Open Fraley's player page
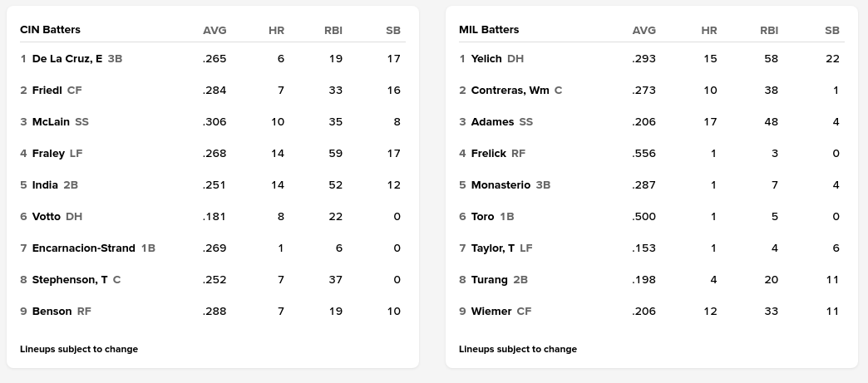This screenshot has width=868, height=383. coord(48,154)
